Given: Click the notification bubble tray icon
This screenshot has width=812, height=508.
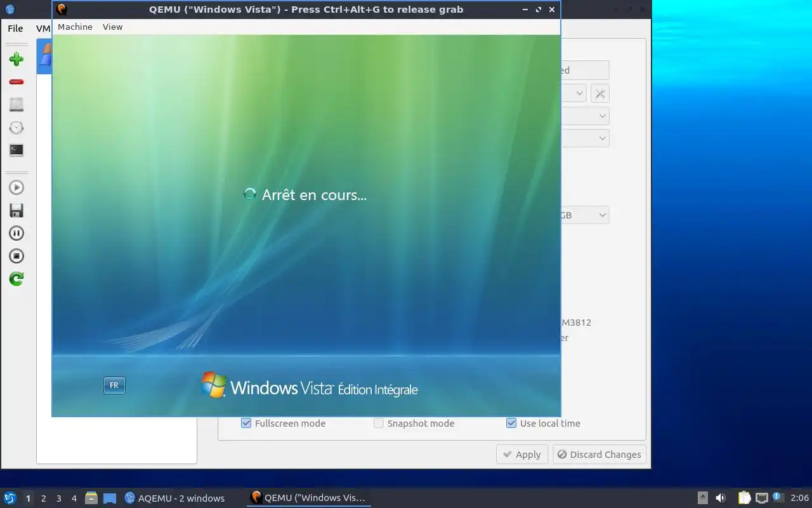Looking at the screenshot, I should point(778,497).
